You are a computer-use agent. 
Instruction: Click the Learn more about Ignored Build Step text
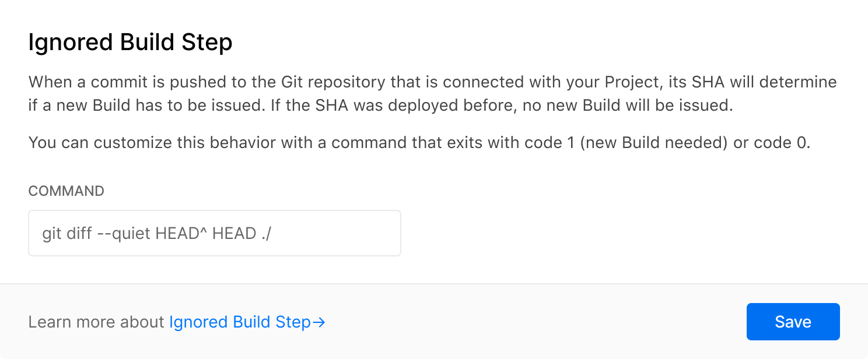pos(175,322)
